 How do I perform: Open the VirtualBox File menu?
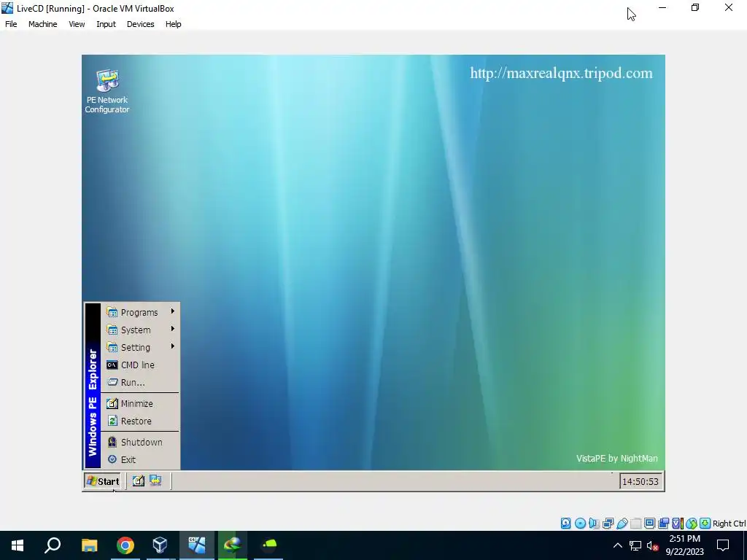tap(11, 24)
